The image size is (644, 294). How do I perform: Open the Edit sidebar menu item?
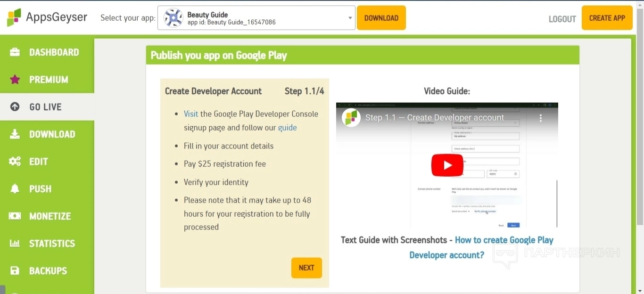[47, 162]
